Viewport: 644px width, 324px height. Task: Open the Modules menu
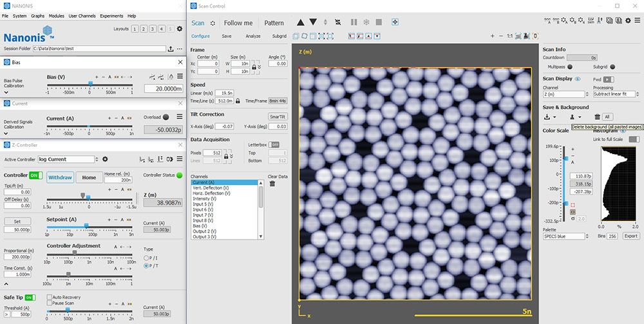[x=57, y=15]
